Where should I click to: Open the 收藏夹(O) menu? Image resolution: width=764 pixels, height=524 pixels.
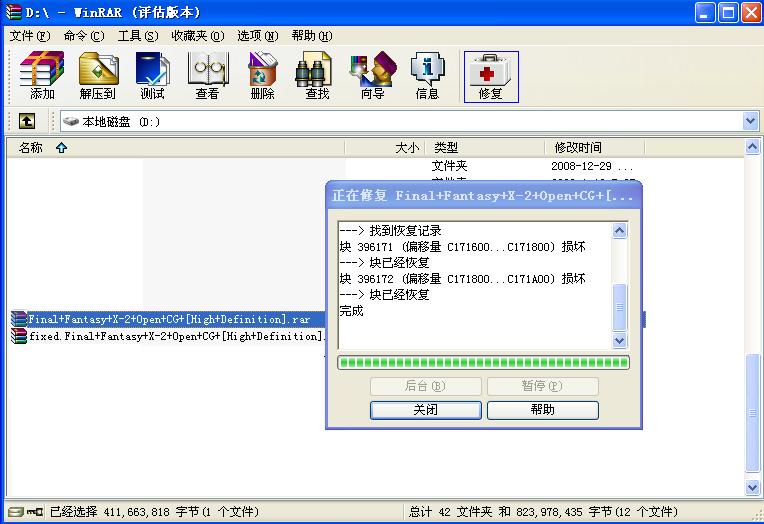point(197,35)
